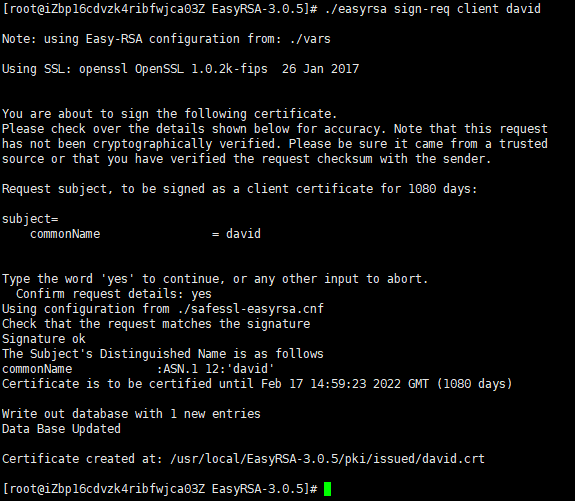Click the 'commonName = david' subject line
This screenshot has width=575, height=501.
145,234
